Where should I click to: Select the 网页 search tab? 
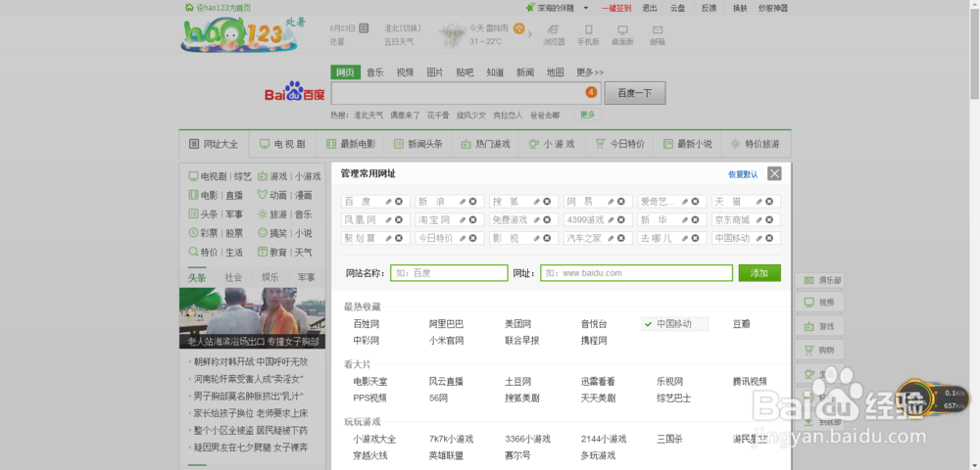point(346,72)
